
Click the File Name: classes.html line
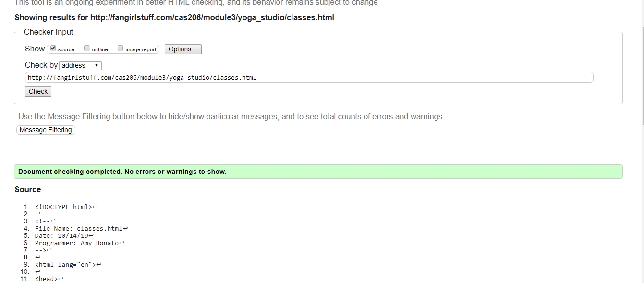79,229
